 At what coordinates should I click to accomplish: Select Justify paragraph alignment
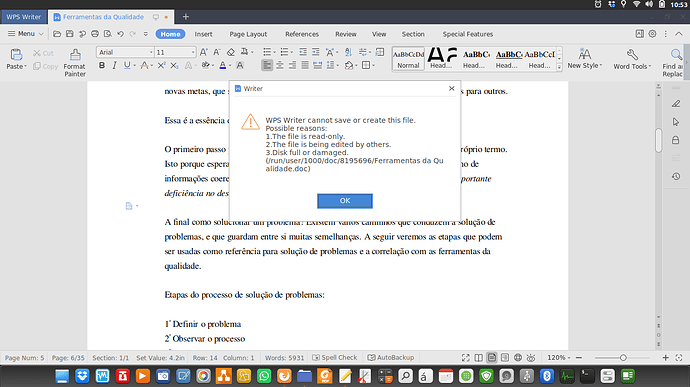(x=305, y=66)
